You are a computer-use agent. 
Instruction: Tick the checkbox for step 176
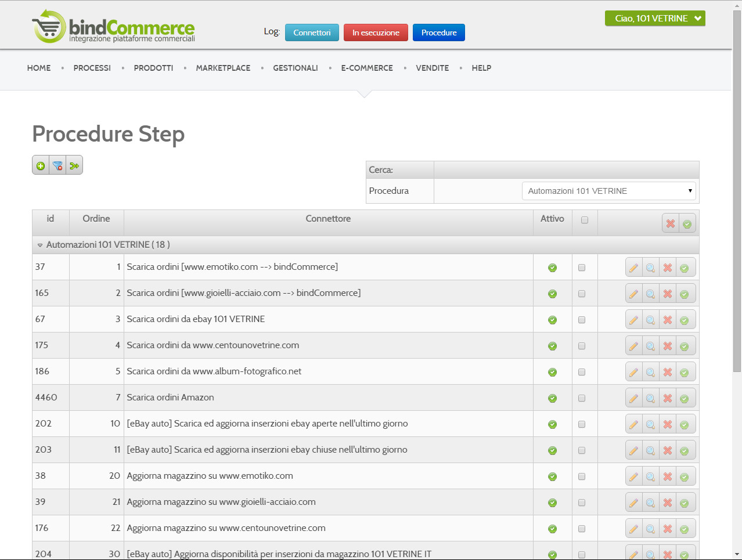pos(582,529)
